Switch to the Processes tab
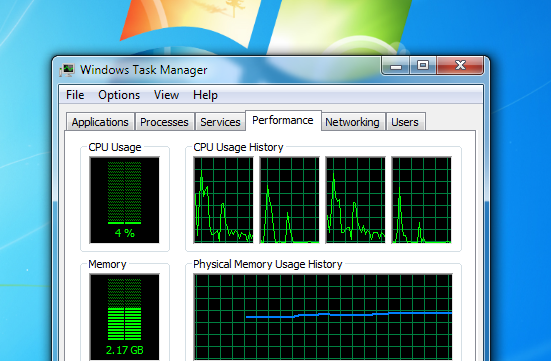The image size is (551, 361). 164,122
